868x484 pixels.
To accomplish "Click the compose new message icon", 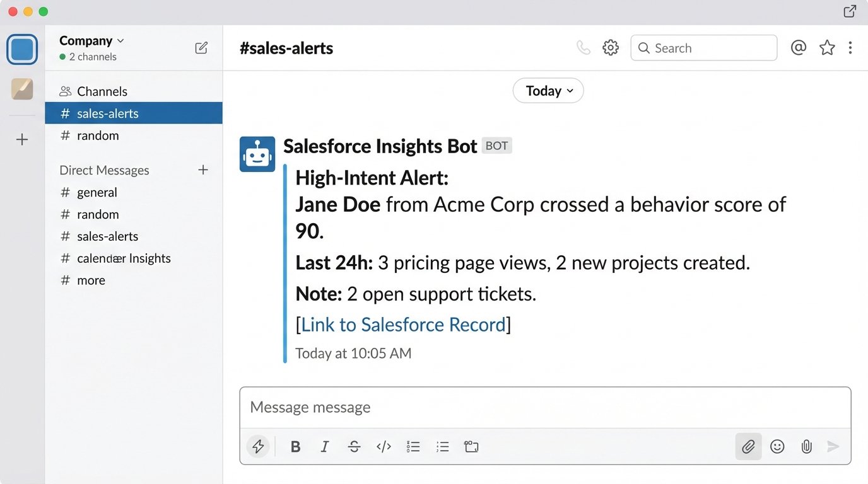I will pyautogui.click(x=201, y=48).
